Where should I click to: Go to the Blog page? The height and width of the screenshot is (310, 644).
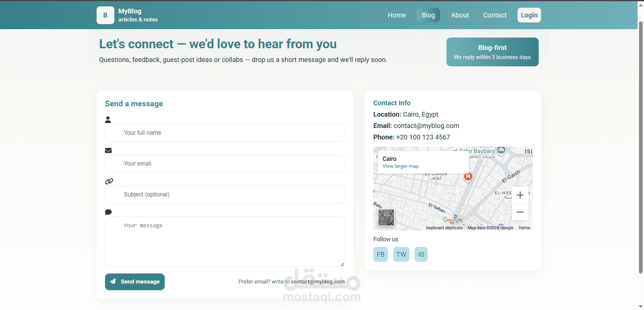pyautogui.click(x=428, y=15)
